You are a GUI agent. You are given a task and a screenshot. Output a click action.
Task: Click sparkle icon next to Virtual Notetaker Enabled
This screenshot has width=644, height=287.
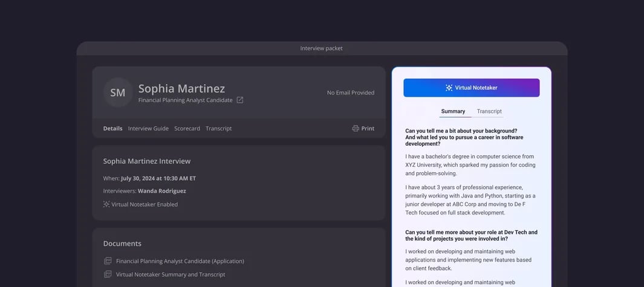click(106, 204)
